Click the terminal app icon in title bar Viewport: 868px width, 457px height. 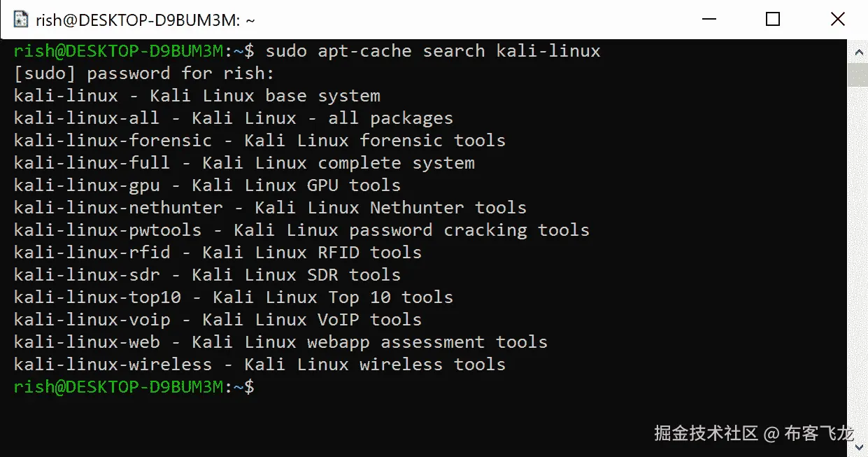click(20, 20)
